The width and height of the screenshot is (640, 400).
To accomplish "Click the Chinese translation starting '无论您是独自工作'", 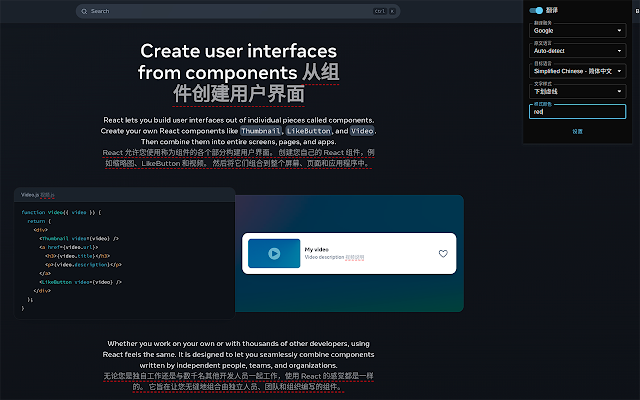I will pos(238,381).
